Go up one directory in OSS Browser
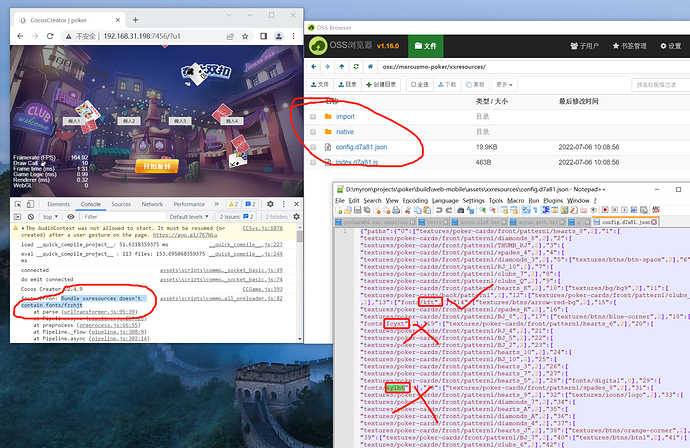Screen dimensions: 690x448 [x=342, y=66]
